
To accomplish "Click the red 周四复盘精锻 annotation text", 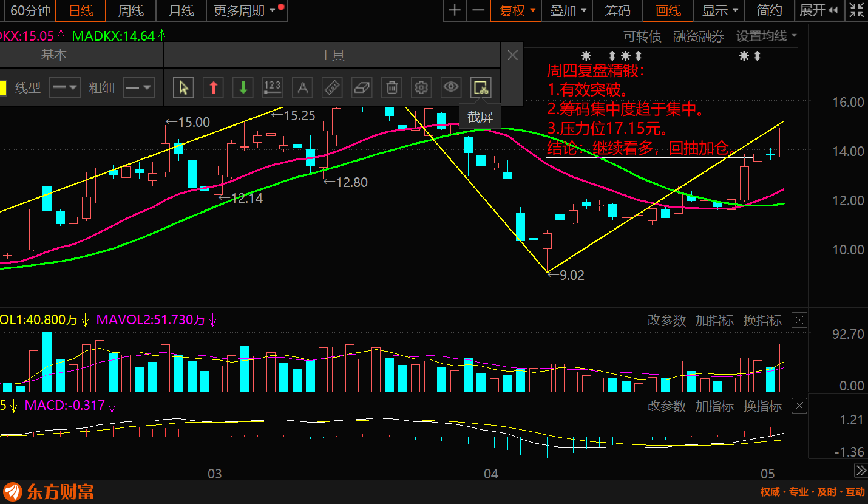I will click(x=595, y=70).
